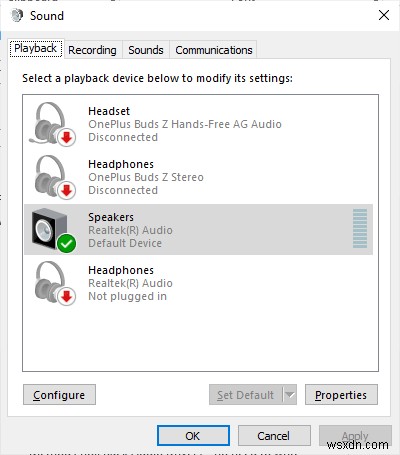The width and height of the screenshot is (400, 455).
Task: Click the Configure button
Action: click(59, 395)
